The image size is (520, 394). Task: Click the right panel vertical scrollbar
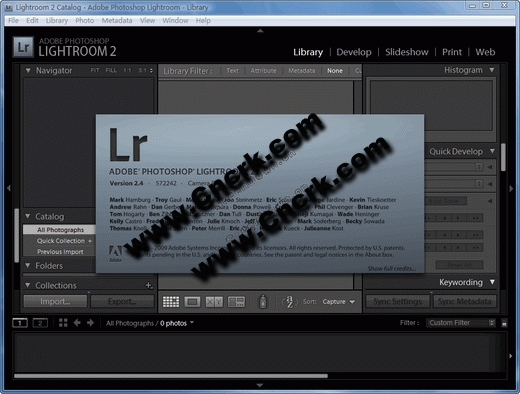coord(503,157)
